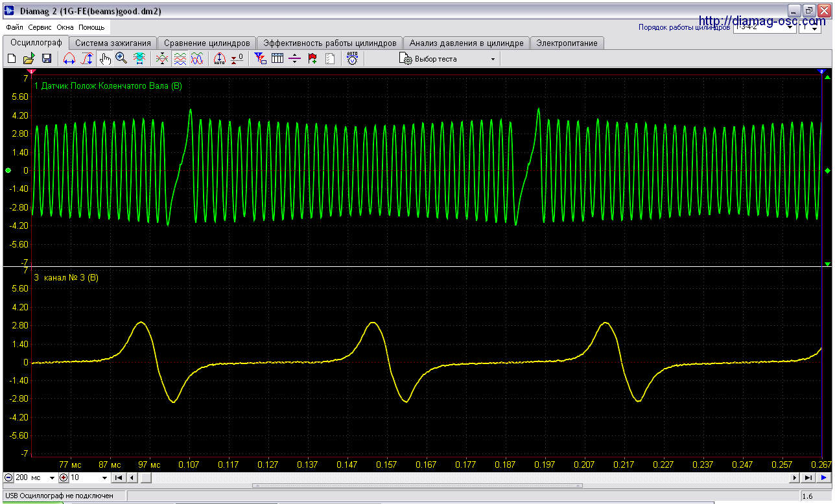Viewport: 835px width, 504px height.
Task: Open the filter settings icon
Action: click(261, 59)
